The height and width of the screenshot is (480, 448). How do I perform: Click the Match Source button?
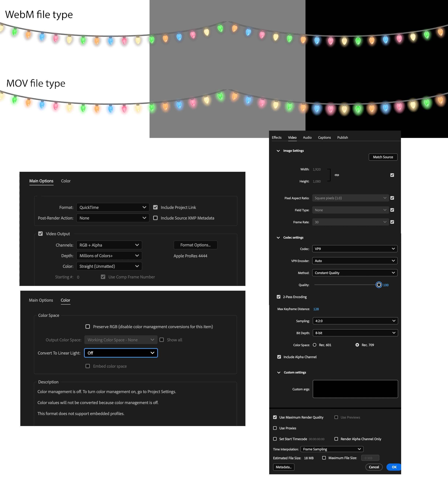pos(383,157)
